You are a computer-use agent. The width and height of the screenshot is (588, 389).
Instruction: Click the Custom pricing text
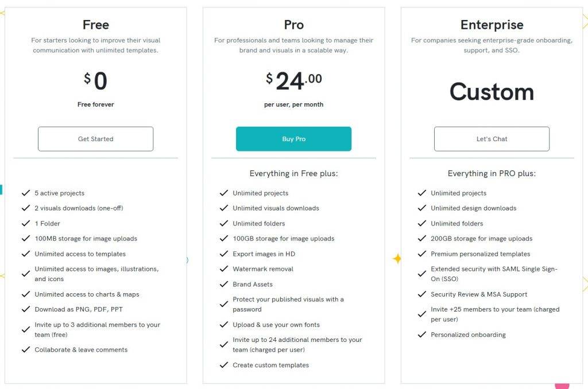tap(492, 92)
